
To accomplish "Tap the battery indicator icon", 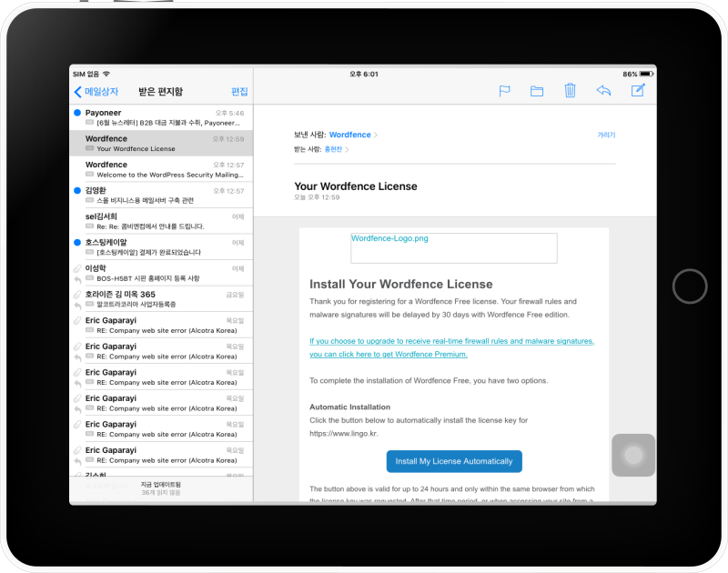I will click(647, 74).
